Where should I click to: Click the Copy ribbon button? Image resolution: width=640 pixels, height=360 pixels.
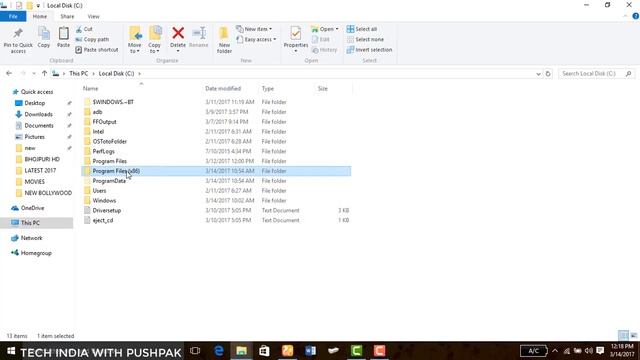44,38
